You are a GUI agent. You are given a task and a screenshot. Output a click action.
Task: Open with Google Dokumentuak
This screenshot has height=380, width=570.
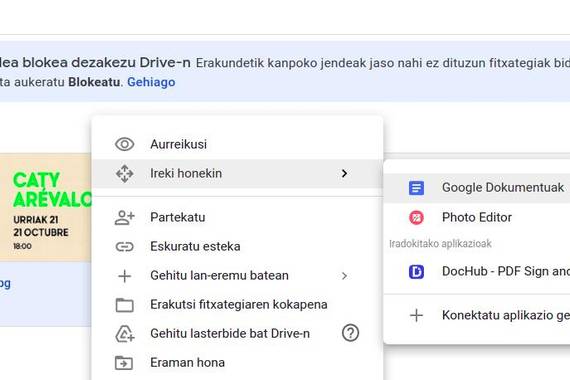point(477,188)
